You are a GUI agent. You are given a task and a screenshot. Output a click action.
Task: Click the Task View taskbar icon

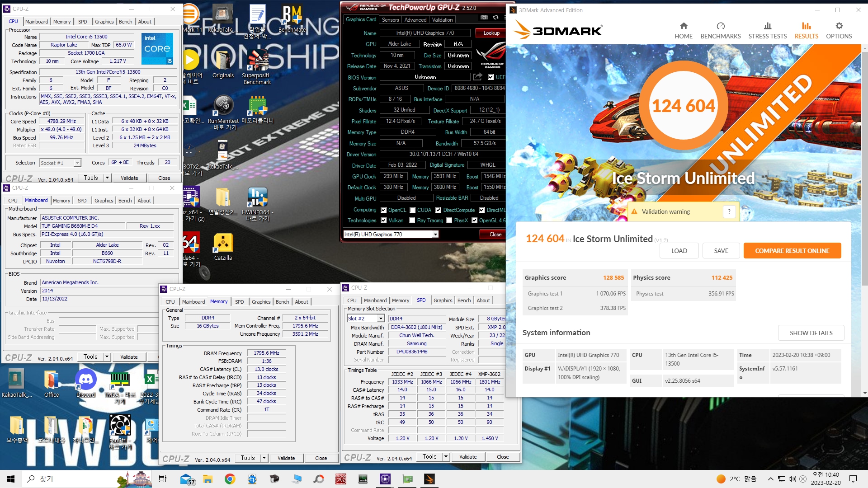(x=163, y=479)
